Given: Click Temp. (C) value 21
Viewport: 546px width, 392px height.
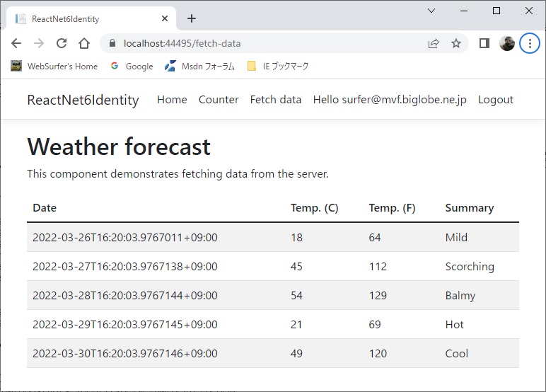Looking at the screenshot, I should click(x=296, y=324).
